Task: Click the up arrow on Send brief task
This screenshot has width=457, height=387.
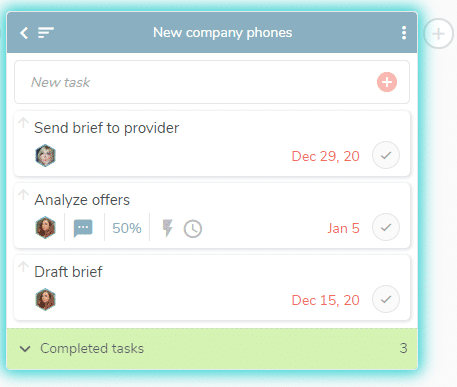Action: pos(23,122)
